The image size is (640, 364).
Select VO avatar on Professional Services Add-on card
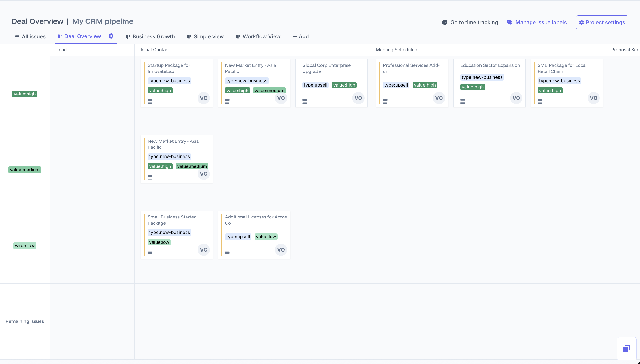coord(438,98)
